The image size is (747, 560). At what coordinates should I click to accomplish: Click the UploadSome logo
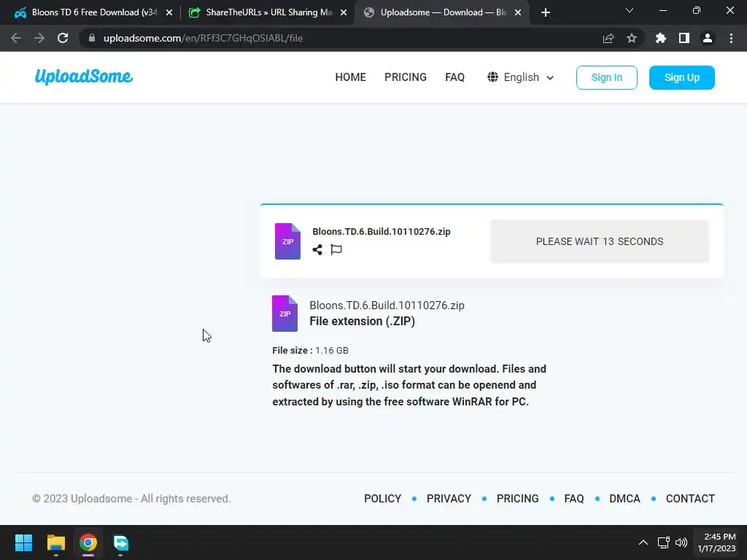click(x=84, y=77)
